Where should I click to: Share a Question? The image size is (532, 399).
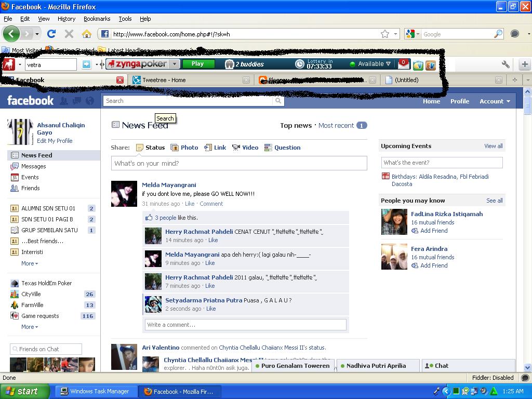tap(282, 148)
